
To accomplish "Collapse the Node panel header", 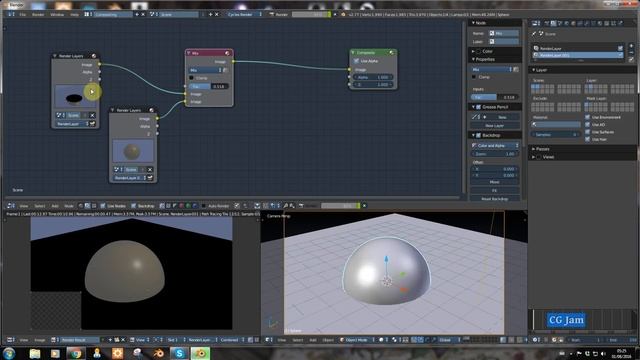I will pos(495,23).
